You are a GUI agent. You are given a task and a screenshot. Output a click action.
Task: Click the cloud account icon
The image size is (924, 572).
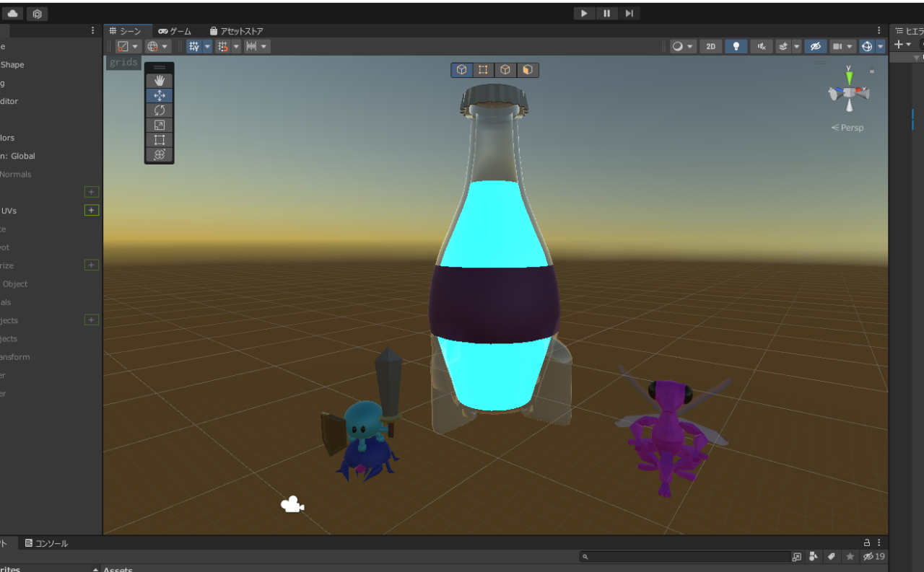13,14
